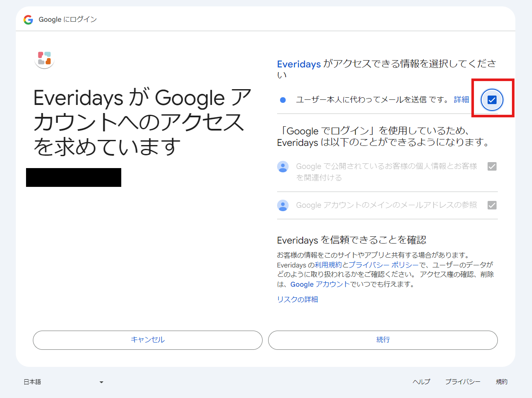
Task: Open the 詳細 link next to the permission
Action: pos(462,99)
